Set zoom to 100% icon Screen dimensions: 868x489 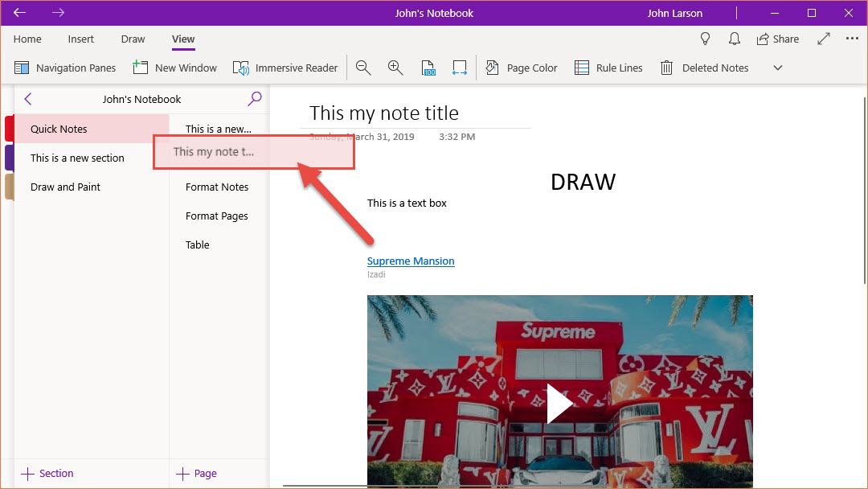coord(428,68)
